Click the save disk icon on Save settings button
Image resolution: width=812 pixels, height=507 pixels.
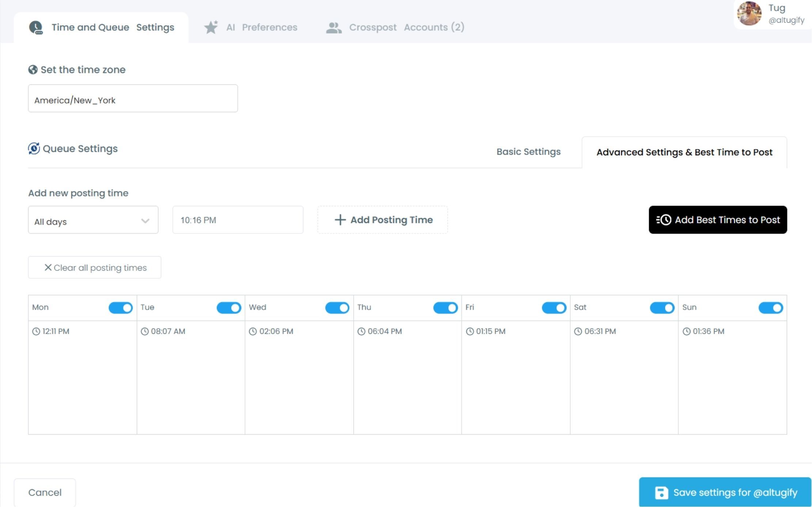661,492
